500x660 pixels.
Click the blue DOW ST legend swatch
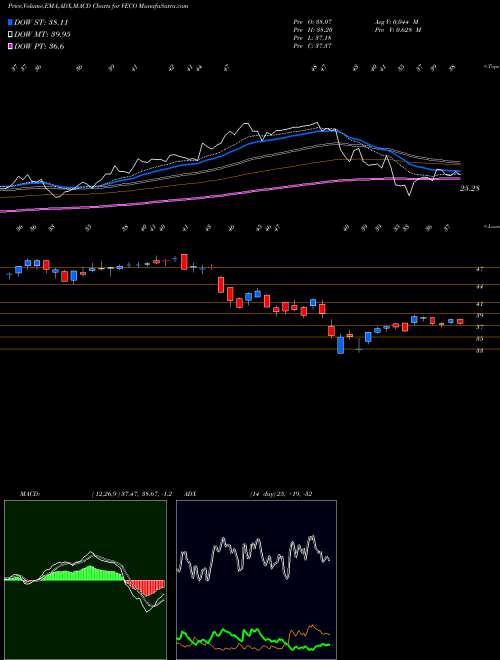[11, 22]
